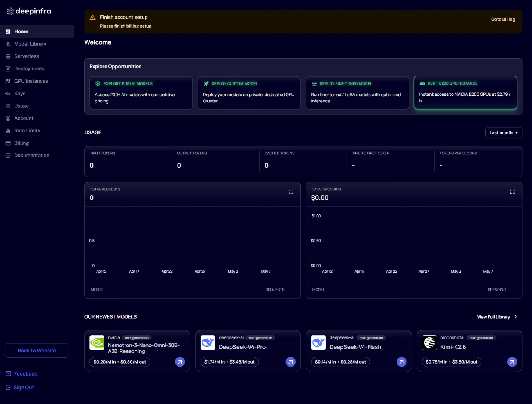Viewport: 532px width, 404px height.
Task: Click the Back To Website button
Action: coord(37,351)
